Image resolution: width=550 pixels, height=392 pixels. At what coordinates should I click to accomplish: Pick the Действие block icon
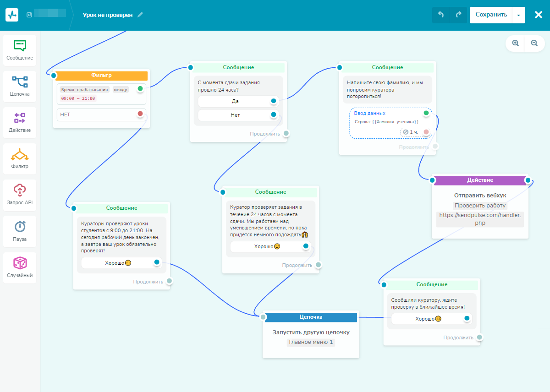(x=20, y=122)
